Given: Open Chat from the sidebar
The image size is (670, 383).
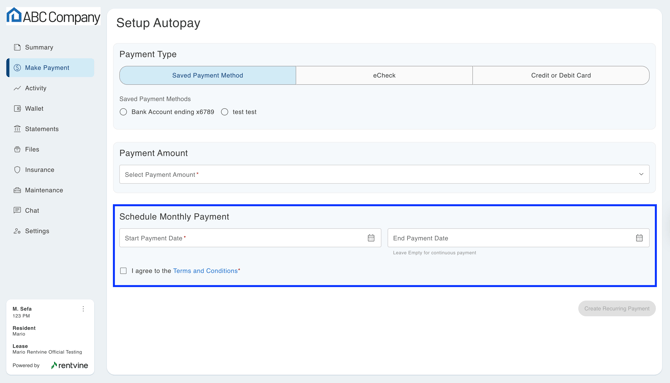Looking at the screenshot, I should [50, 210].
